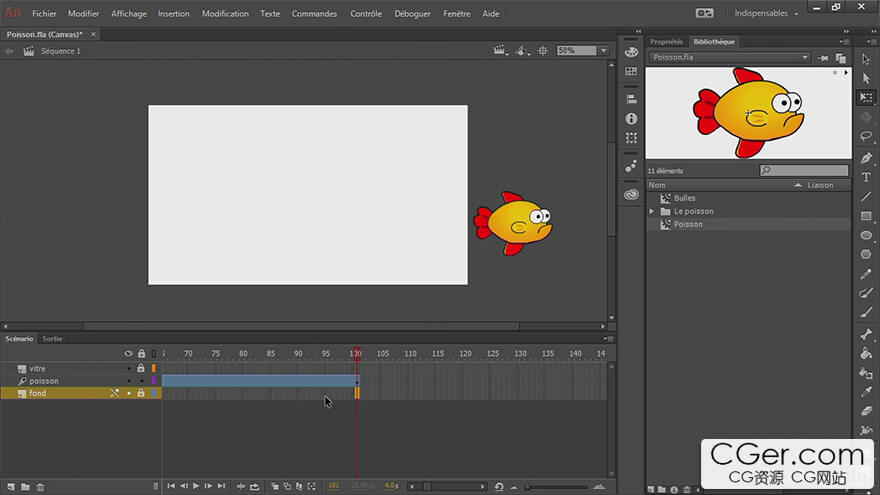Open the Info panel icon
Screen dimensions: 880x495
tap(631, 119)
